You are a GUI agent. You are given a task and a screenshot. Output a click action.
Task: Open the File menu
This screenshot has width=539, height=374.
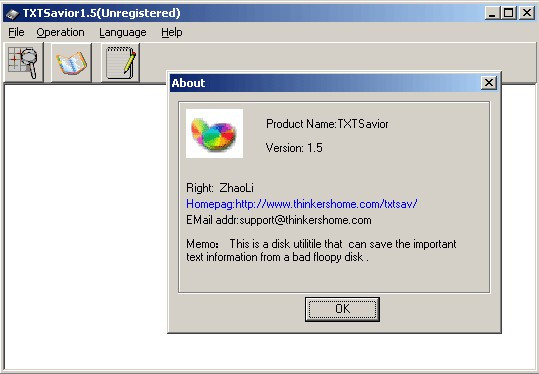click(x=16, y=32)
